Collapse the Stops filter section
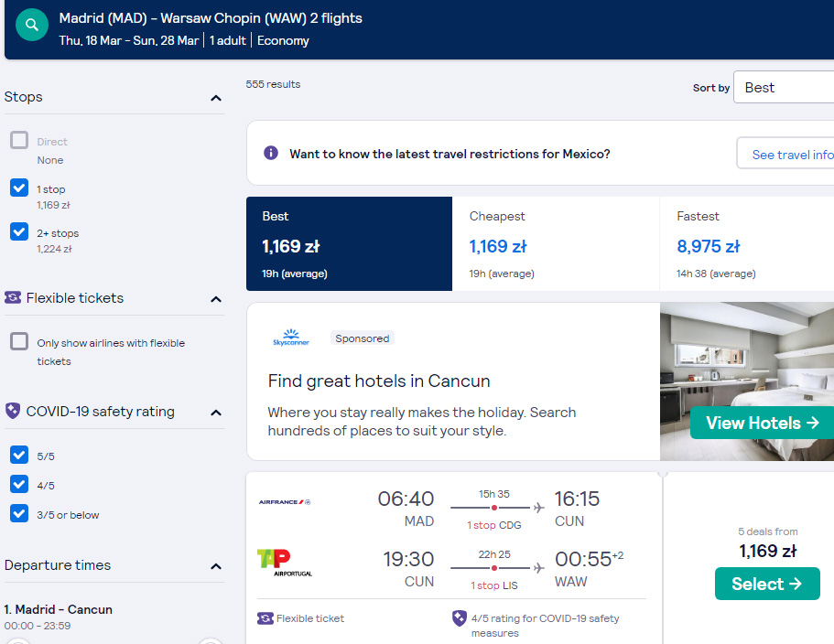This screenshot has height=644, width=834. tap(216, 98)
